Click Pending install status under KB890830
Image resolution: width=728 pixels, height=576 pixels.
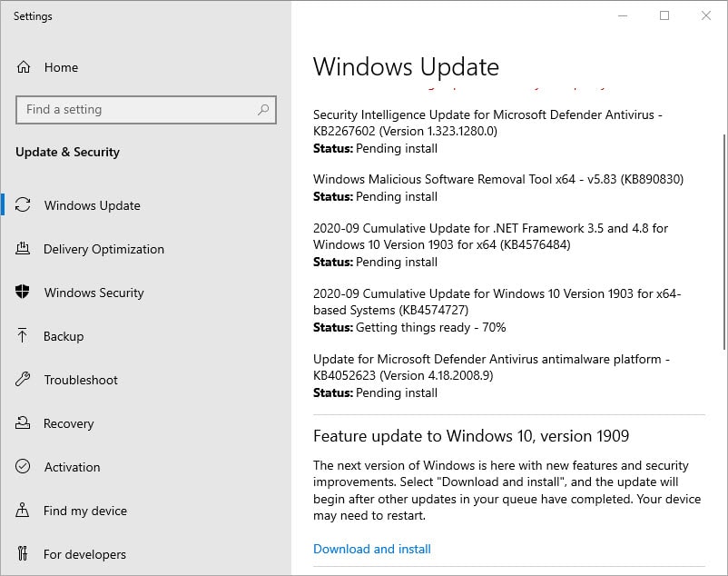click(x=397, y=197)
